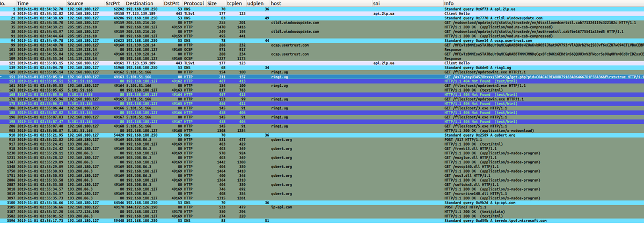The height and width of the screenshot is (232, 644).
Task: Select packet 161 GET updatewin2.exe row
Action: 322,85
